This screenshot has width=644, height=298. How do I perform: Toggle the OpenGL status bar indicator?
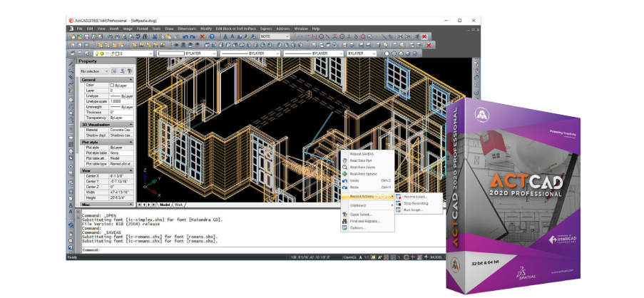coord(350,257)
